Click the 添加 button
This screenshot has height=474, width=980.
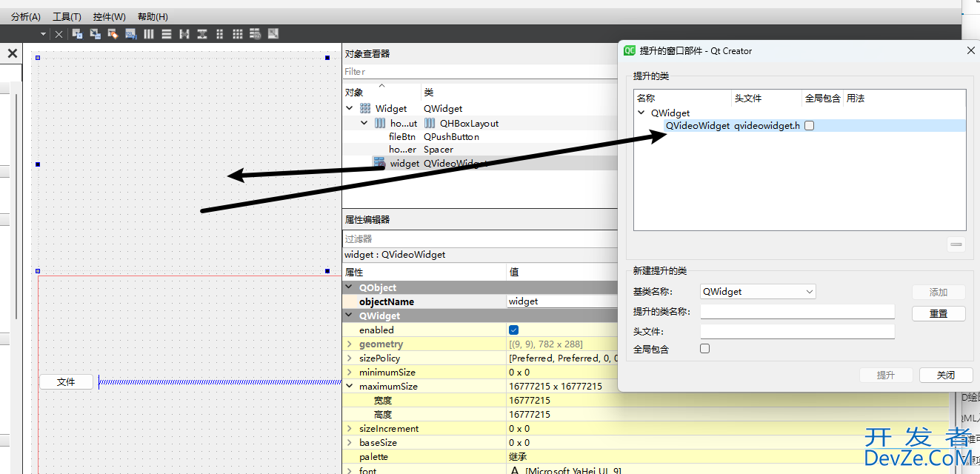pyautogui.click(x=939, y=293)
